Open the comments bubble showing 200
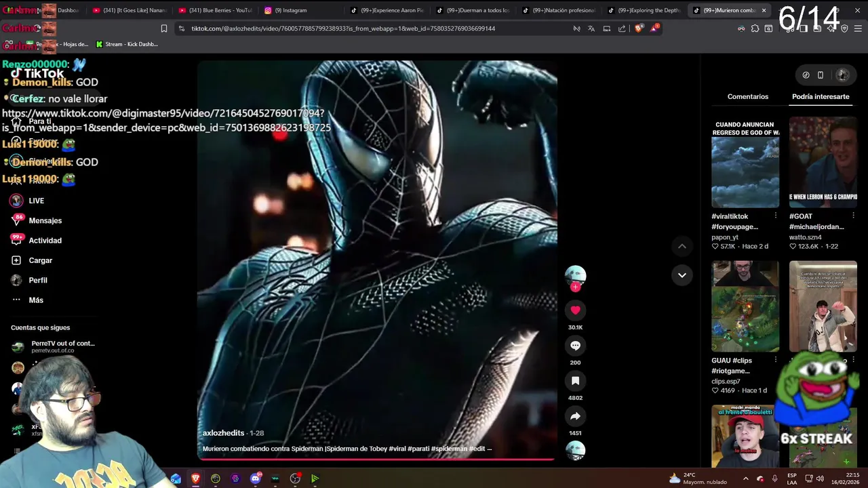This screenshot has width=868, height=488. 575,346
